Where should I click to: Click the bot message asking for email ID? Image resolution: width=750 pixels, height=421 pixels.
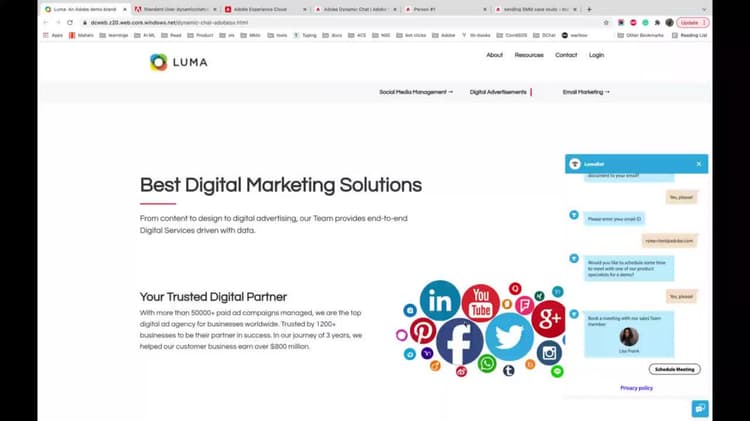[x=614, y=219]
